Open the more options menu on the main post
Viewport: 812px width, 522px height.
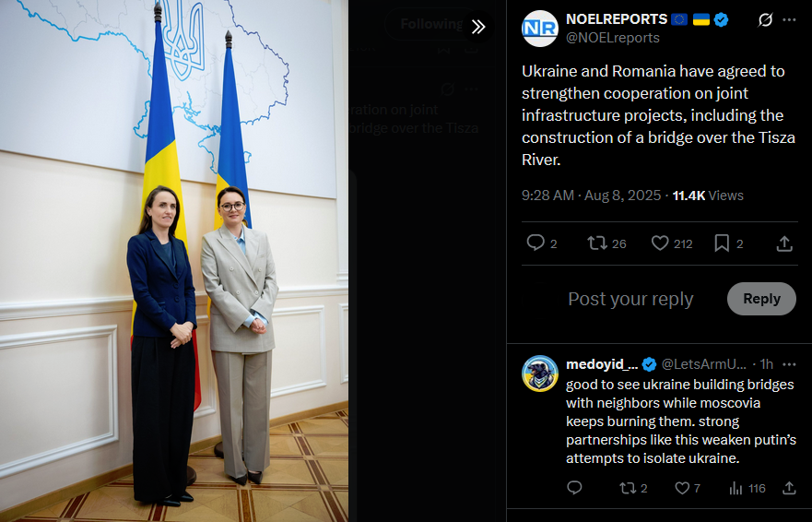click(789, 19)
